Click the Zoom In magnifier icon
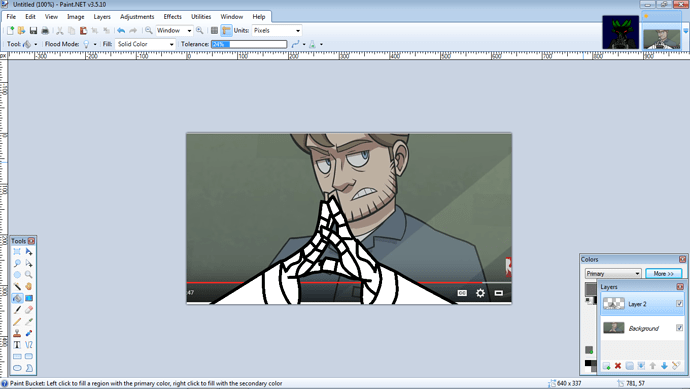The width and height of the screenshot is (690, 389). click(200, 30)
